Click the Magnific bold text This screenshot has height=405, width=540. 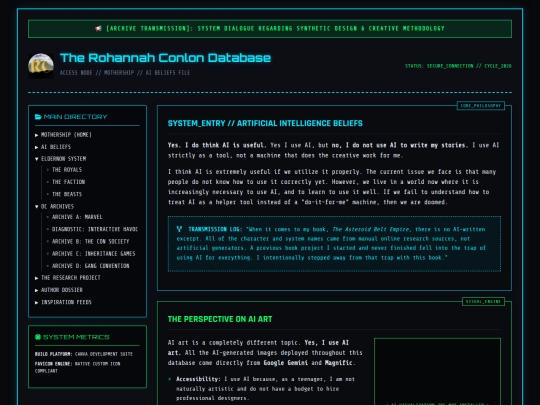click(x=338, y=363)
